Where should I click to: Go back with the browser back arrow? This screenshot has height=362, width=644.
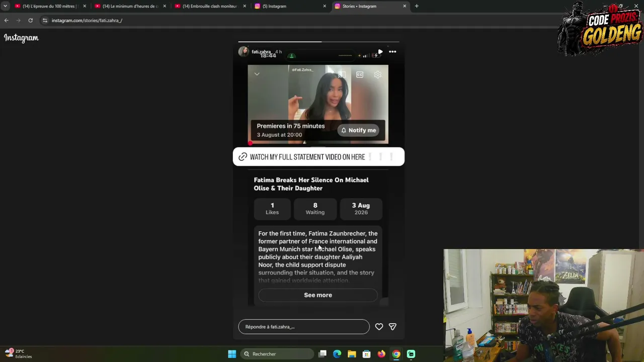click(x=6, y=21)
